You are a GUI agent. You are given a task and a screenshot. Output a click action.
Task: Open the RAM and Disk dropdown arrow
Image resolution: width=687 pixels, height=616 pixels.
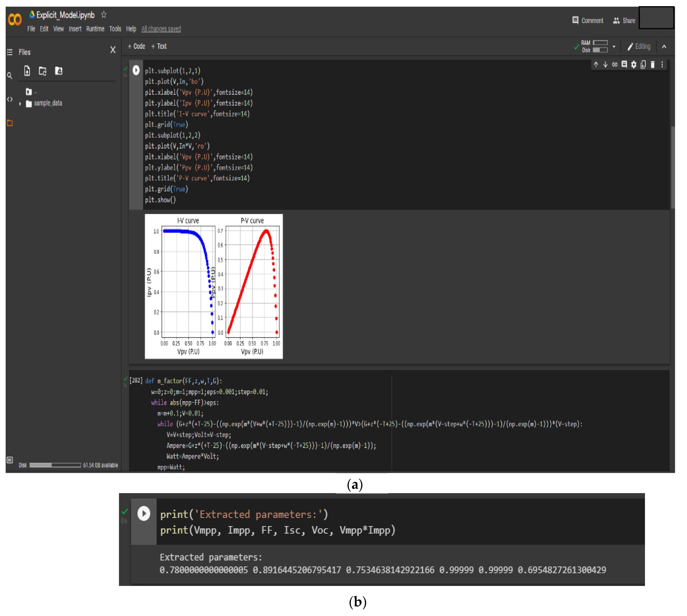613,47
